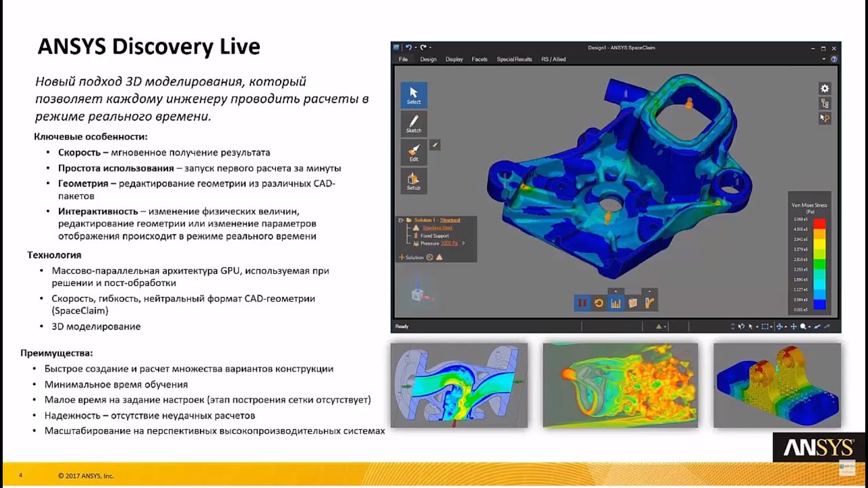Open the Special Results tab
The width and height of the screenshot is (868, 488).
click(514, 60)
